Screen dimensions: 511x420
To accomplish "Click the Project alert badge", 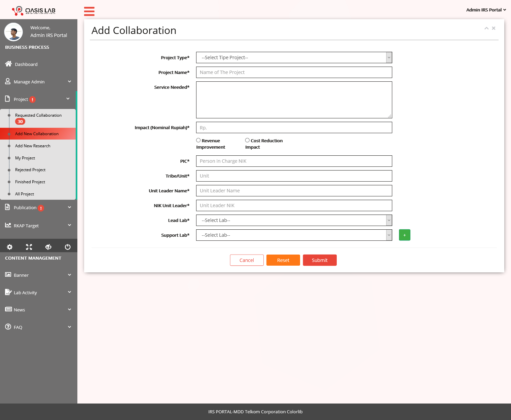I will [32, 100].
